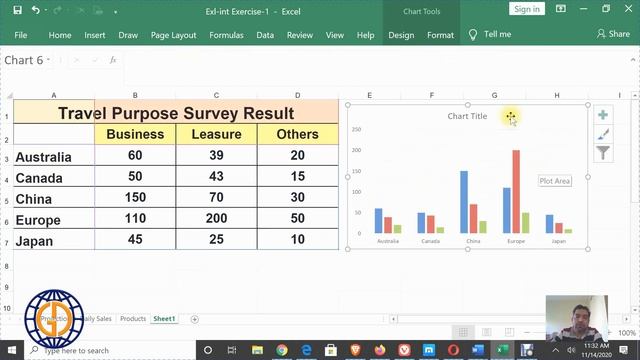Click the Sign in button
This screenshot has height=360, width=640.
pos(527,9)
